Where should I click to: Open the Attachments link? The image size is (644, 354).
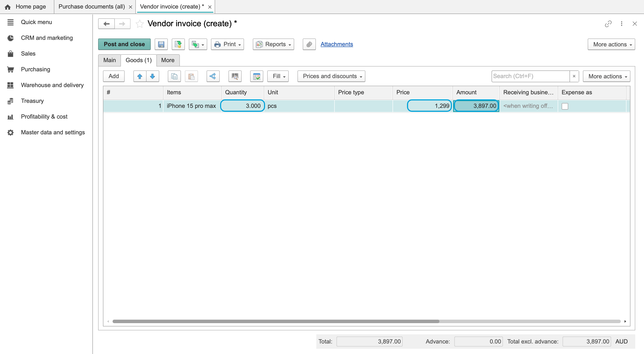[336, 44]
